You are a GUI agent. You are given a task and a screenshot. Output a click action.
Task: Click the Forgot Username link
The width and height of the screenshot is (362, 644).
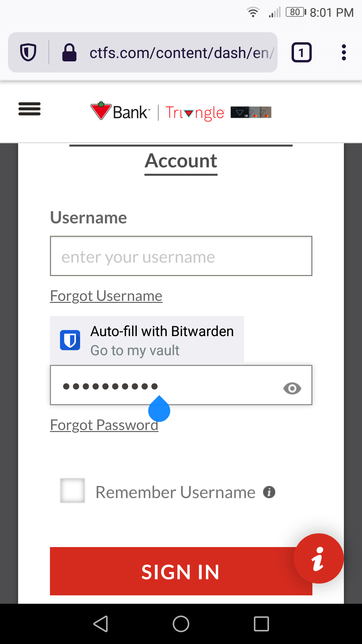pyautogui.click(x=106, y=296)
